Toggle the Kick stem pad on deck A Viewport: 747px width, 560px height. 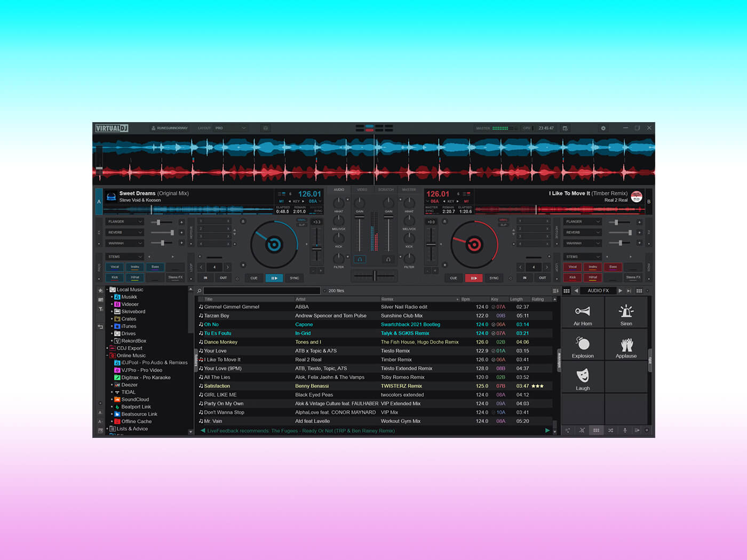[115, 277]
